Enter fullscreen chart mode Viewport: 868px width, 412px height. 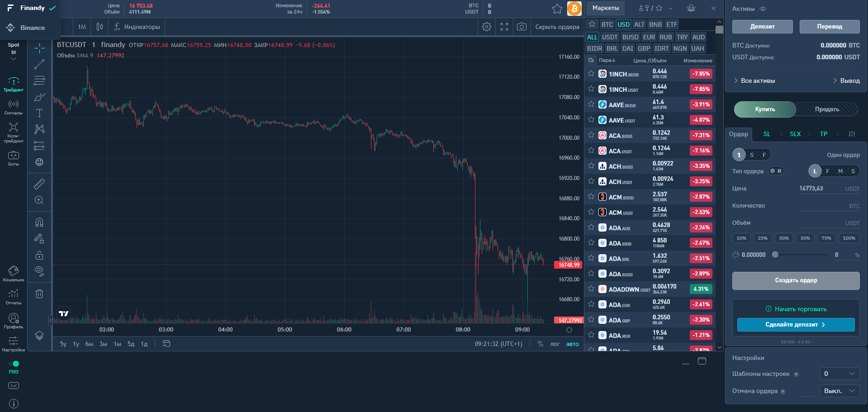click(504, 27)
